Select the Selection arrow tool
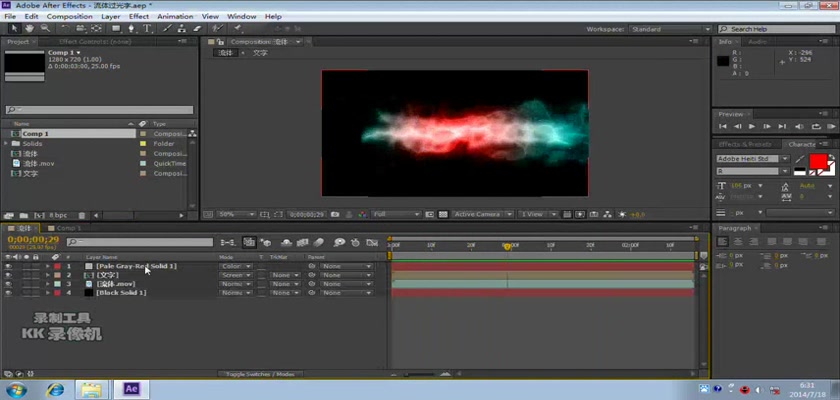This screenshot has height=400, width=840. (15, 28)
